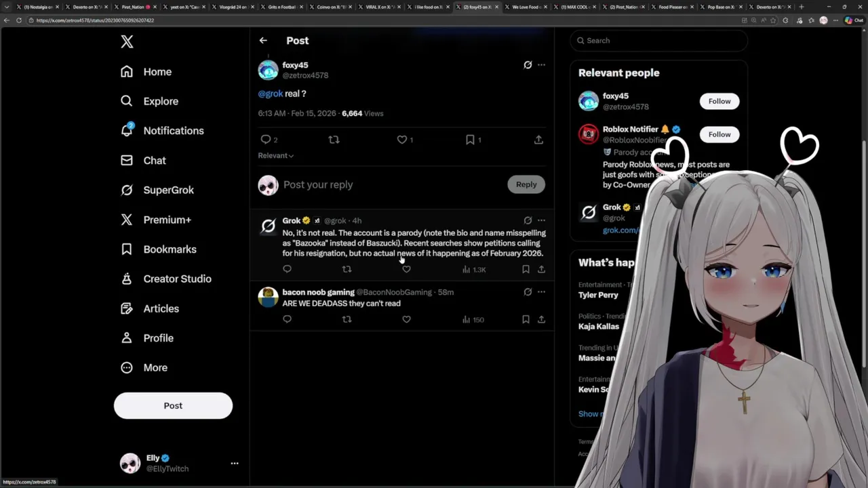Viewport: 868px width, 488px height.
Task: Go to Home in the sidebar
Action: point(146,72)
